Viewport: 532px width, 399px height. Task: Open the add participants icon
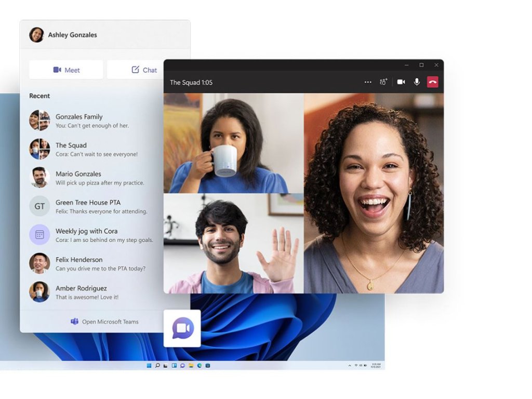tap(383, 82)
